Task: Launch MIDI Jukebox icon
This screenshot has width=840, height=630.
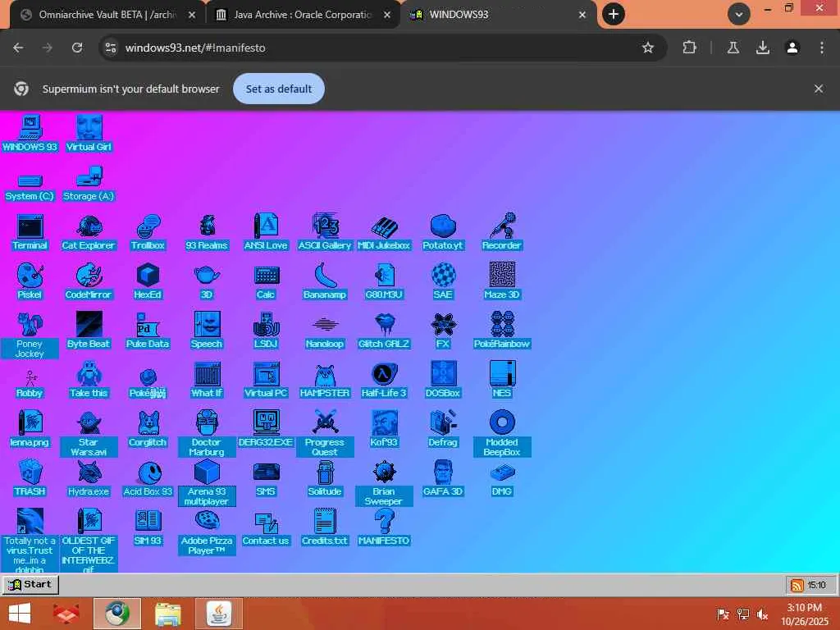Action: (384, 232)
